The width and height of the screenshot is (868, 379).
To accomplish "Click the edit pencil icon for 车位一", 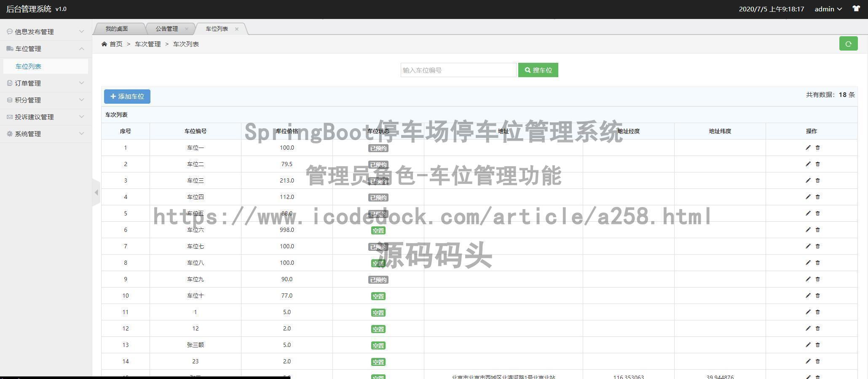I will (808, 148).
